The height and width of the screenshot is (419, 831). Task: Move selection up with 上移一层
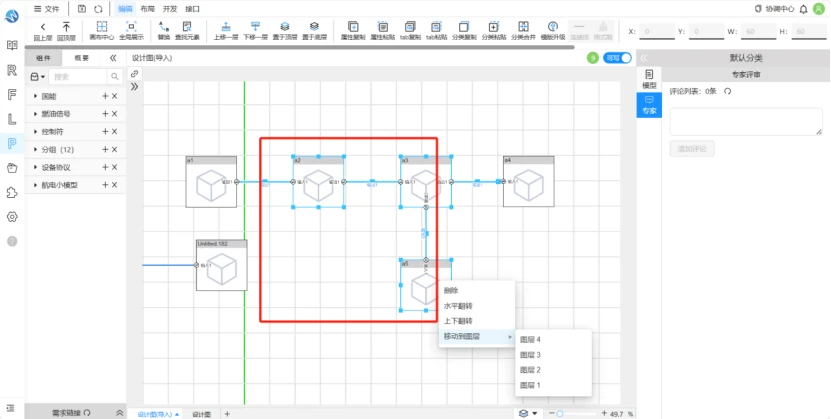click(226, 26)
